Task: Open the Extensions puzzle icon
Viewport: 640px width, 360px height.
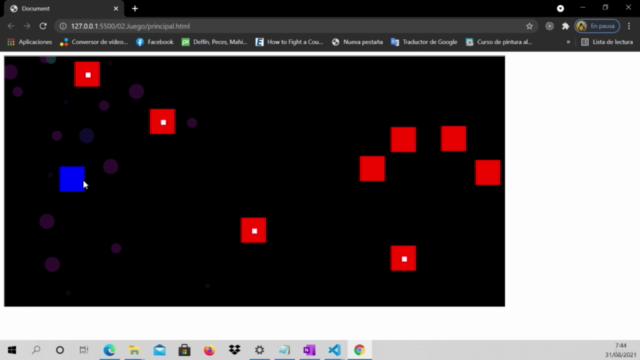Action: pos(565,26)
